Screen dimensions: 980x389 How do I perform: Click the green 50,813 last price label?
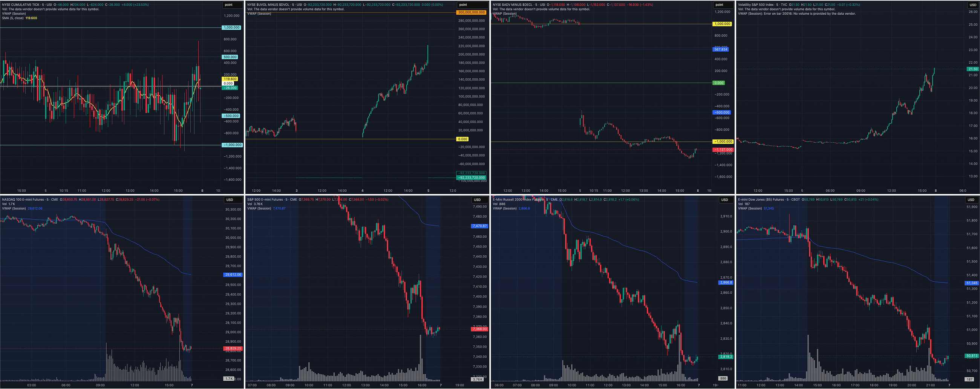(972, 356)
